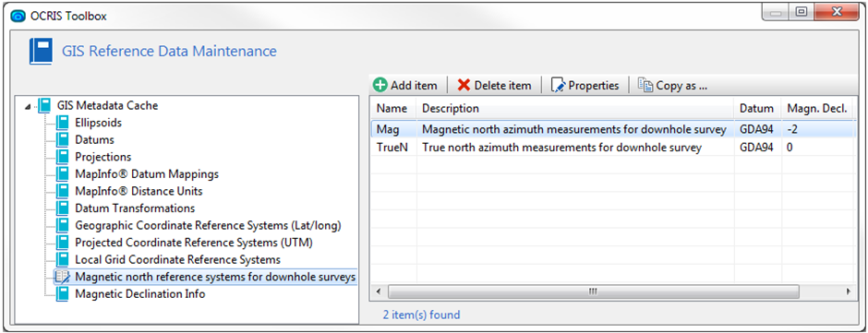This screenshot has width=868, height=333.
Task: Click the Ellipsoids book icon
Action: point(63,123)
